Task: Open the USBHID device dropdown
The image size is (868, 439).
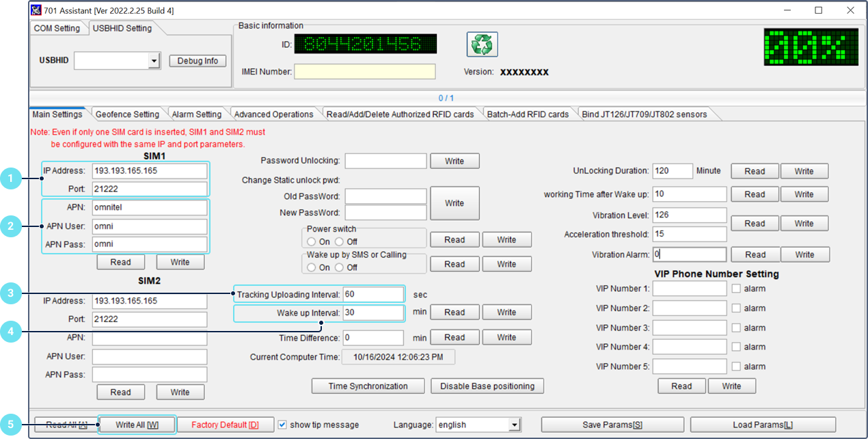Action: click(x=153, y=62)
